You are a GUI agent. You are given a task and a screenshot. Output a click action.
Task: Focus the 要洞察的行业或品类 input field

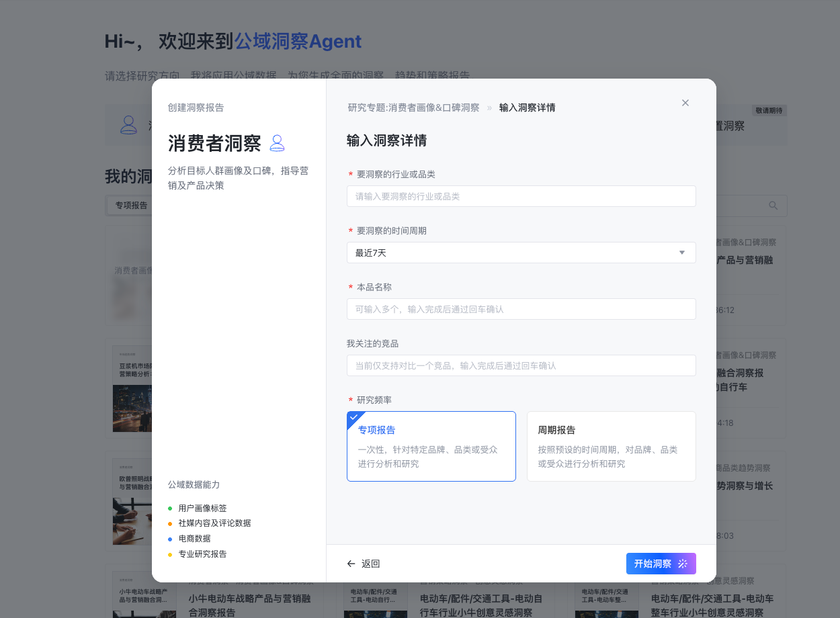[521, 196]
